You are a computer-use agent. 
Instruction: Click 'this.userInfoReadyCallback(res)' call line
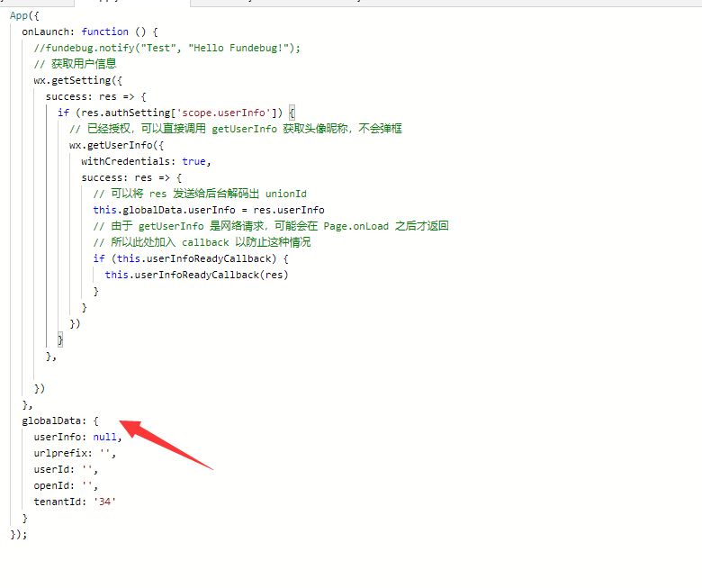(x=196, y=275)
